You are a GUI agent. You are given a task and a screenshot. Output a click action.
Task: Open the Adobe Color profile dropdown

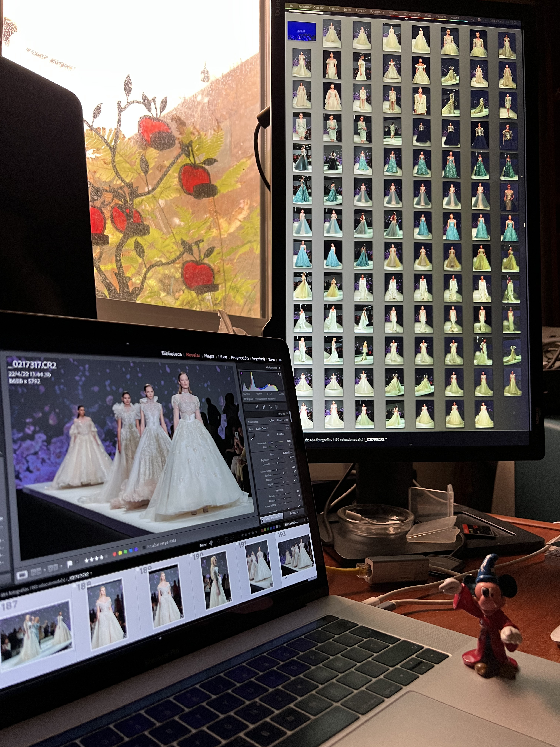[x=262, y=429]
